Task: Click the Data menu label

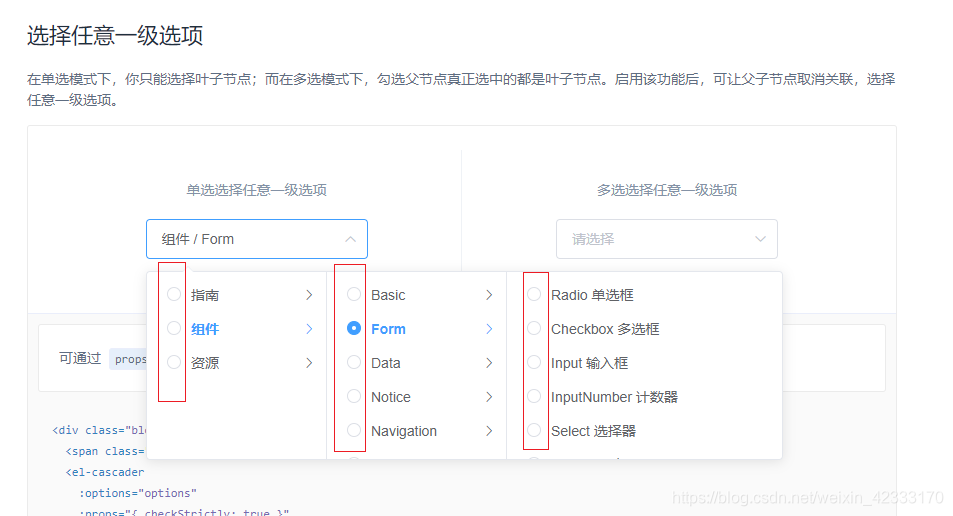Action: click(x=385, y=363)
